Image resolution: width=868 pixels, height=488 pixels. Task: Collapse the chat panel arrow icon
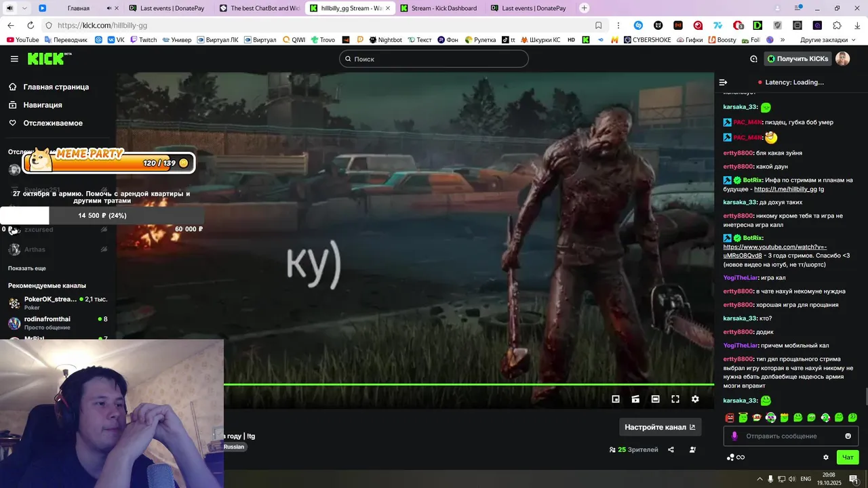[723, 82]
